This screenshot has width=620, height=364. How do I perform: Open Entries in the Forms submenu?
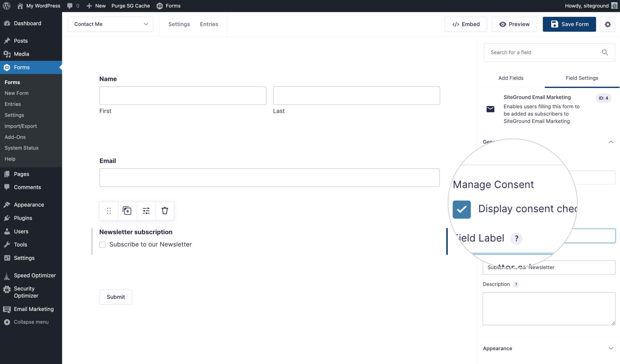point(13,104)
